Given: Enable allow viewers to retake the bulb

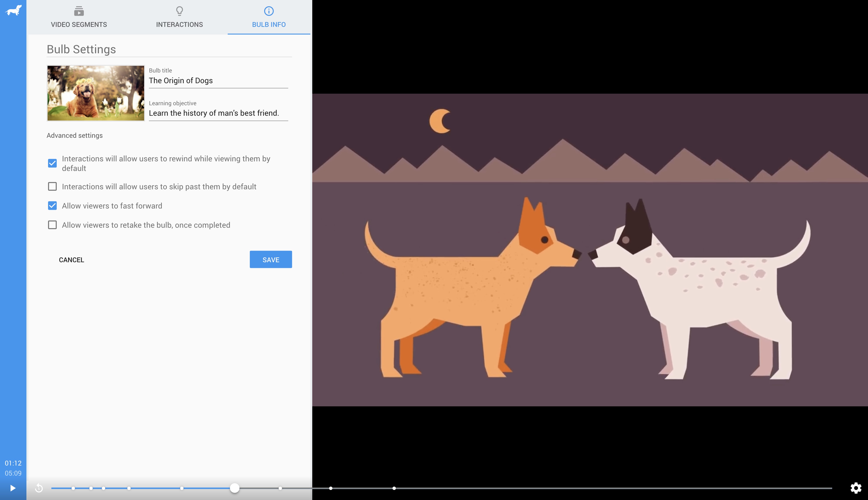Looking at the screenshot, I should [x=52, y=225].
